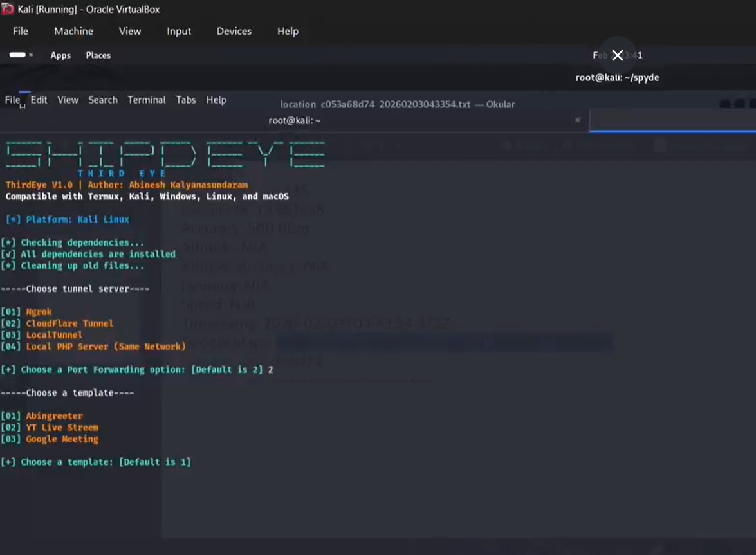Open the terminal Edit menu
Screen dimensions: 756x555
click(x=39, y=100)
